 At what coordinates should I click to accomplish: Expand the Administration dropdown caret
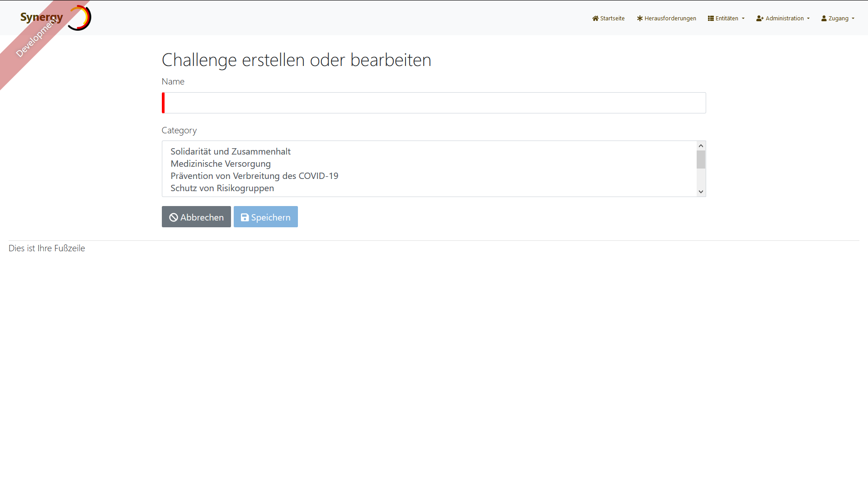pos(808,19)
